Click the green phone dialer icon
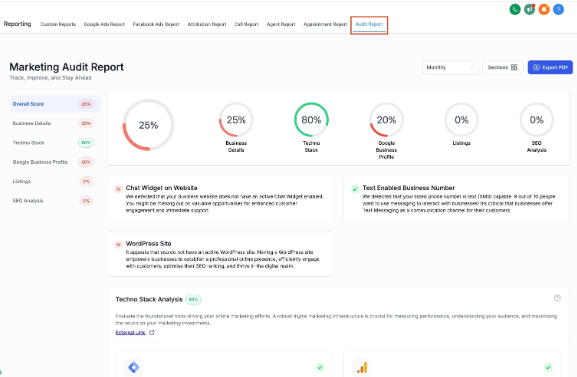Screen dimensions: 577x377 [515, 9]
